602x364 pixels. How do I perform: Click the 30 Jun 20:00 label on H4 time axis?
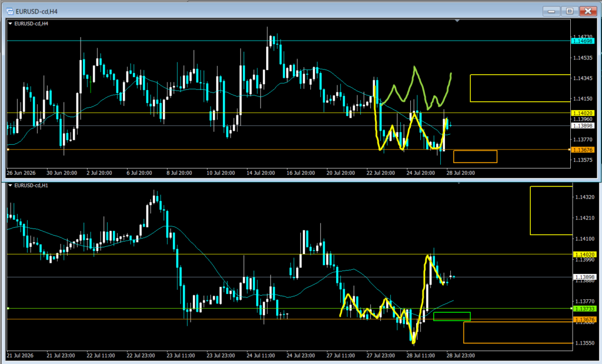pyautogui.click(x=62, y=173)
